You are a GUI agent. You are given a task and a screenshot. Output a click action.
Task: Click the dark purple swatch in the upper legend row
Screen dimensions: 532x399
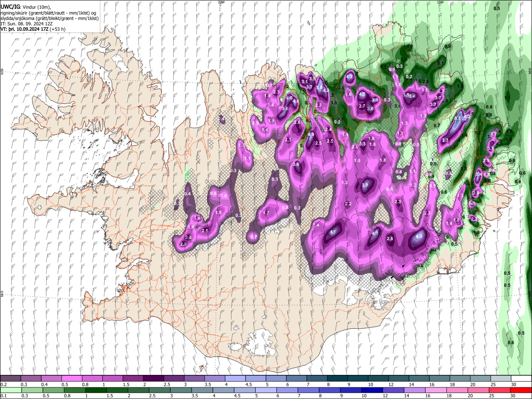(x=153, y=379)
